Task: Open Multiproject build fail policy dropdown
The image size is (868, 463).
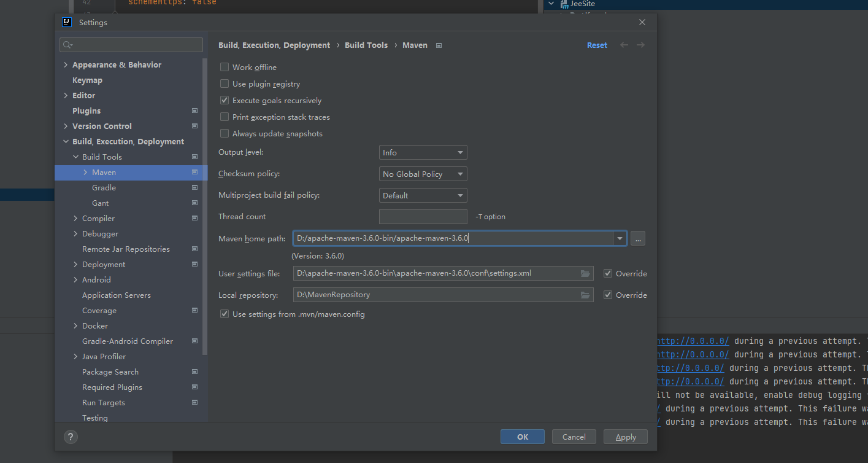Action: coord(423,196)
